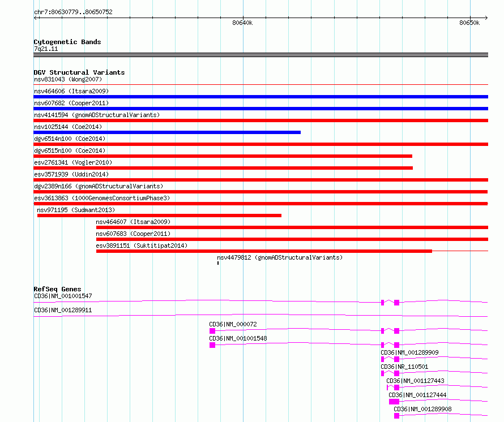The image size is (504, 422).
Task: Click the esv2761341 (Vogler2010) label
Action: pos(73,162)
